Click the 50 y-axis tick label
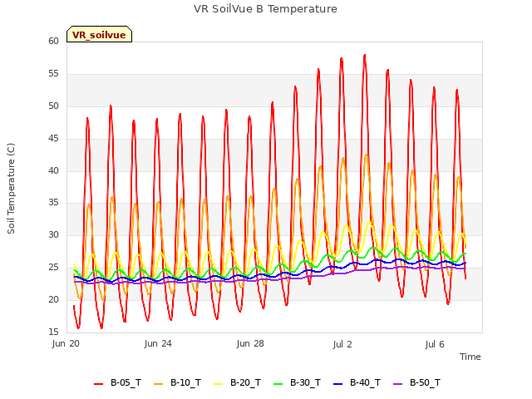 53,106
